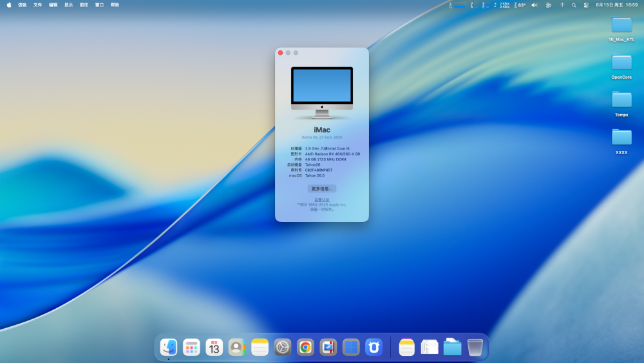644x363 pixels.
Task: Open the Apple menu
Action: 9,5
